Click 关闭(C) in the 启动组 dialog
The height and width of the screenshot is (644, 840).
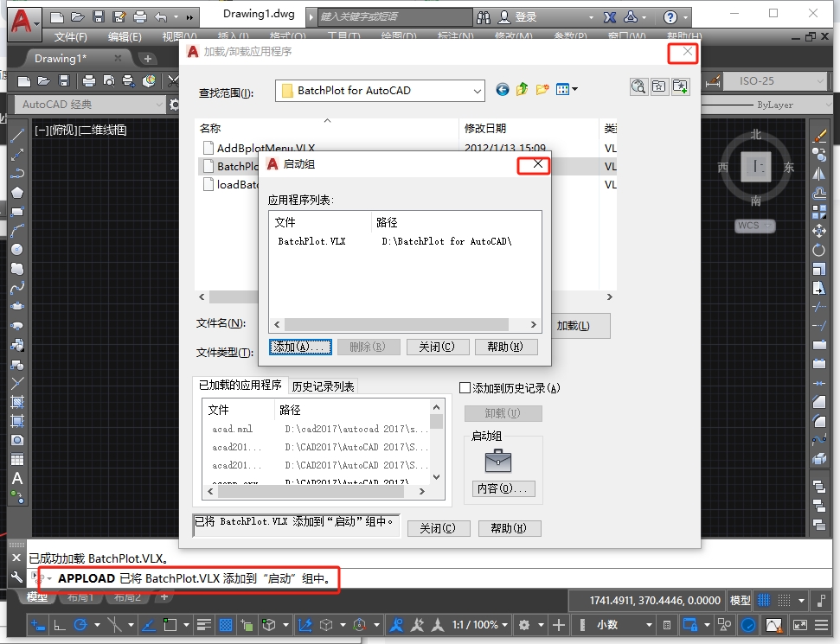coord(437,347)
